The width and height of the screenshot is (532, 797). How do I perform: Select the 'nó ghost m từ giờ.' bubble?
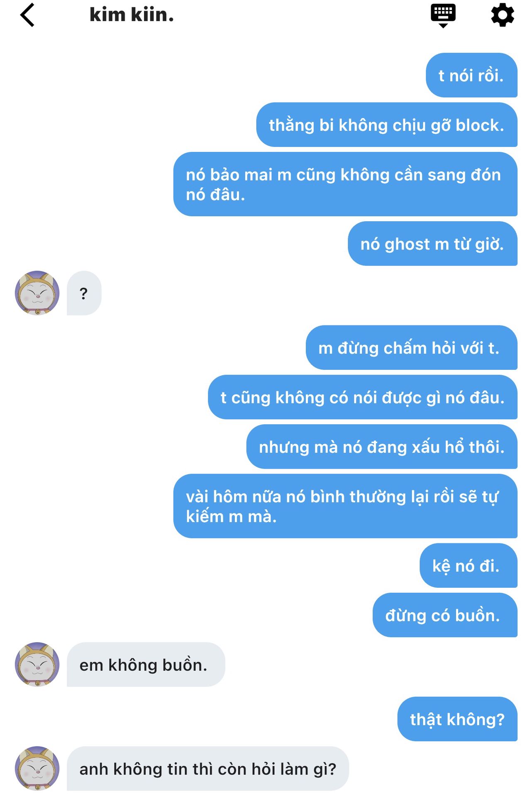tap(432, 243)
